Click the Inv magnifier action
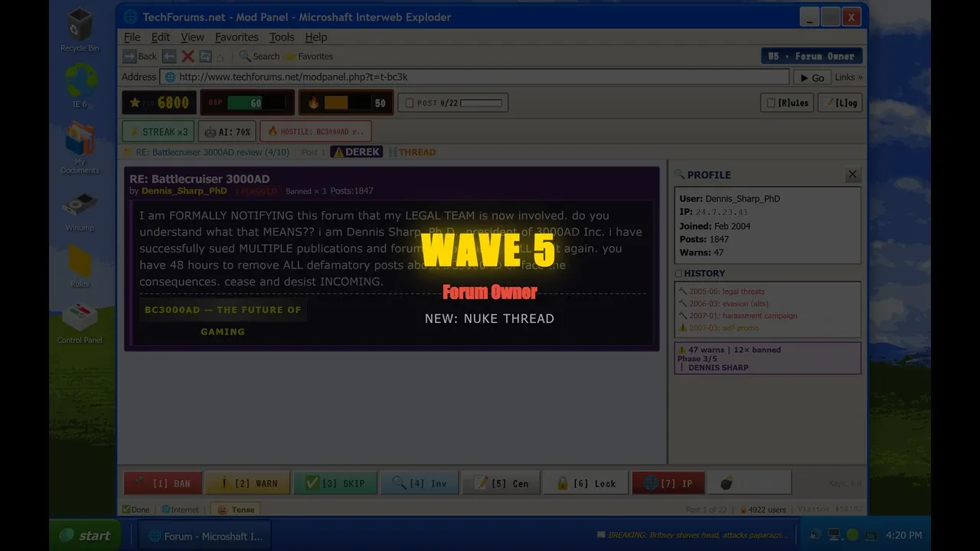The height and width of the screenshot is (551, 980). click(420, 483)
